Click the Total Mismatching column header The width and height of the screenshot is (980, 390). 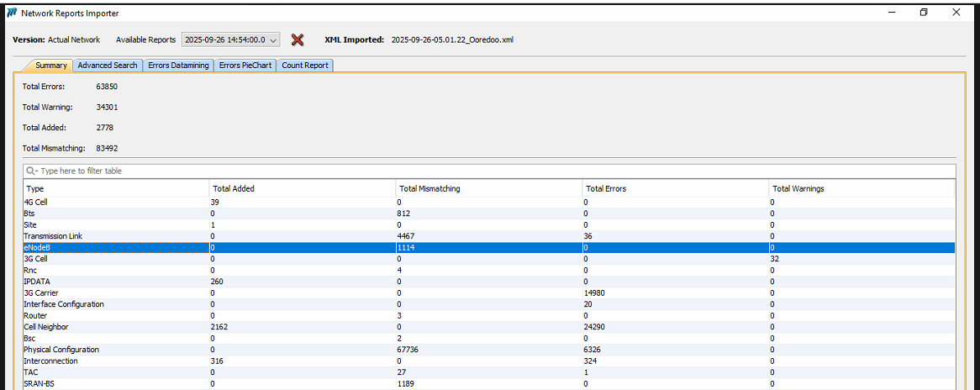(x=488, y=188)
